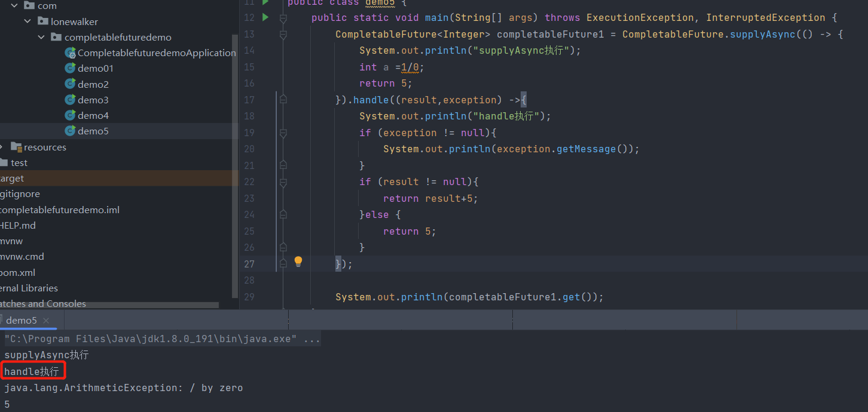868x412 pixels.
Task: Expand the java.exe command line in console
Action: point(163,339)
